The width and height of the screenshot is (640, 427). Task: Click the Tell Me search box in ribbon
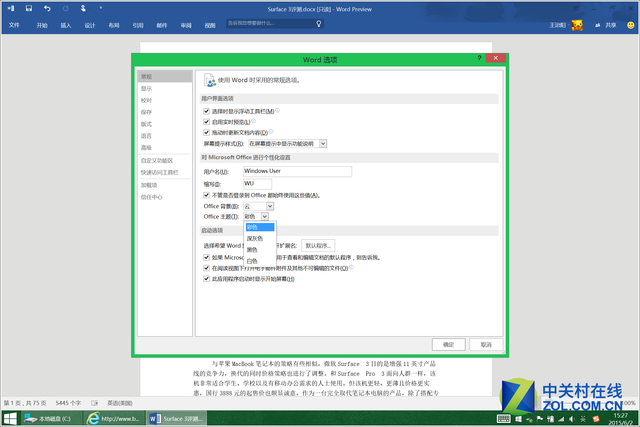(x=275, y=24)
